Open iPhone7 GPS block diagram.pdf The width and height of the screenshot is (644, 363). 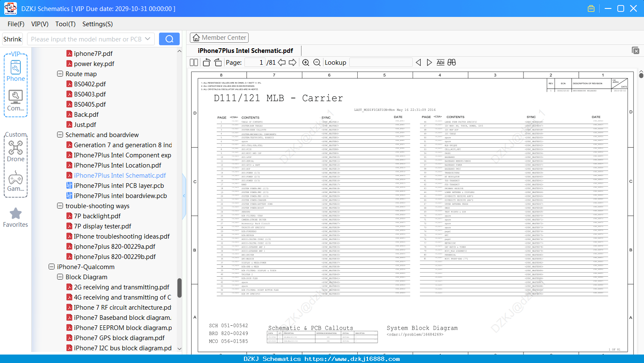(119, 338)
